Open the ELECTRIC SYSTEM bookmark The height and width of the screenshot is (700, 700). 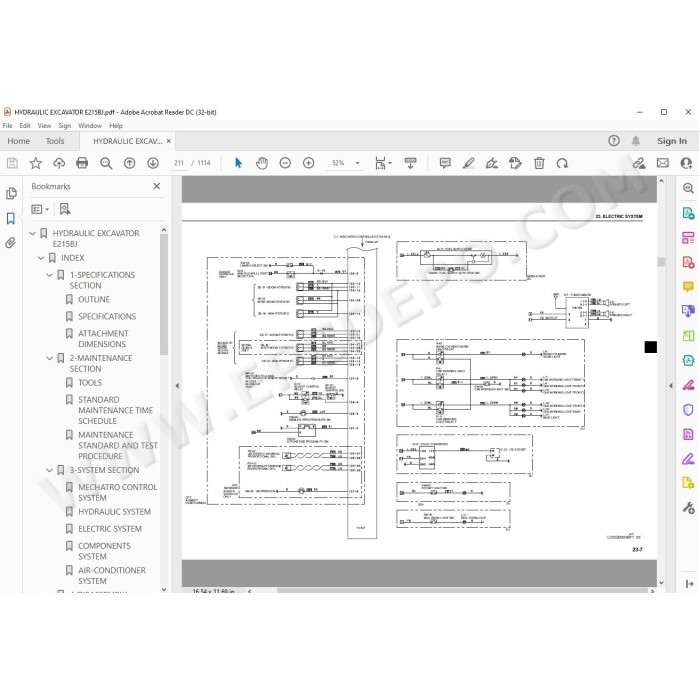[110, 529]
